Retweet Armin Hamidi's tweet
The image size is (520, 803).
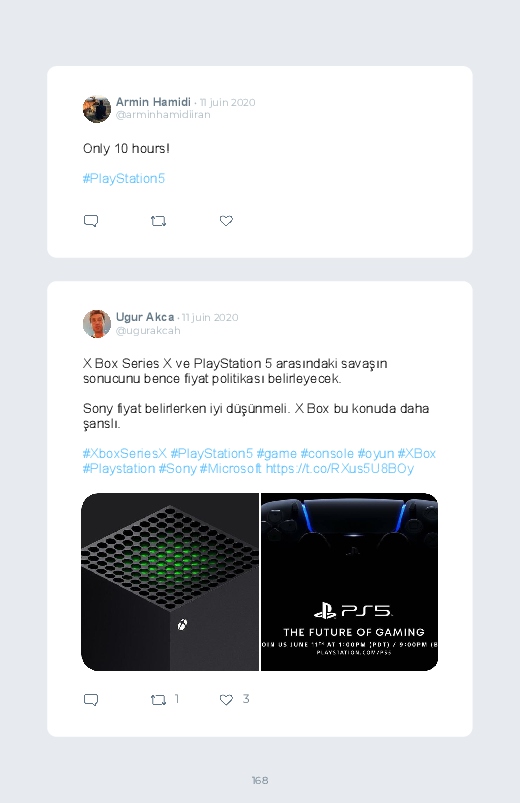point(158,221)
